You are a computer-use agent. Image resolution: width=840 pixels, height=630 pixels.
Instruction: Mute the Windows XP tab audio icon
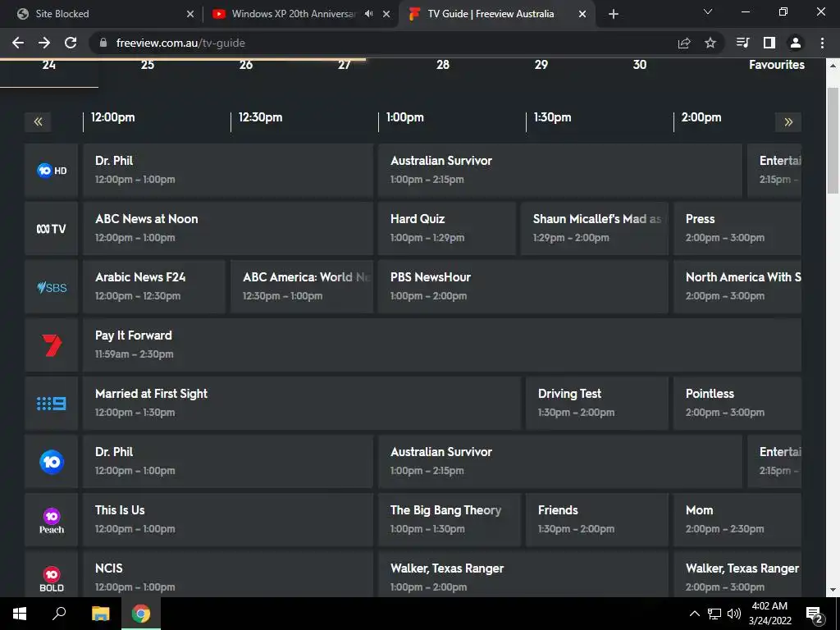(x=368, y=14)
